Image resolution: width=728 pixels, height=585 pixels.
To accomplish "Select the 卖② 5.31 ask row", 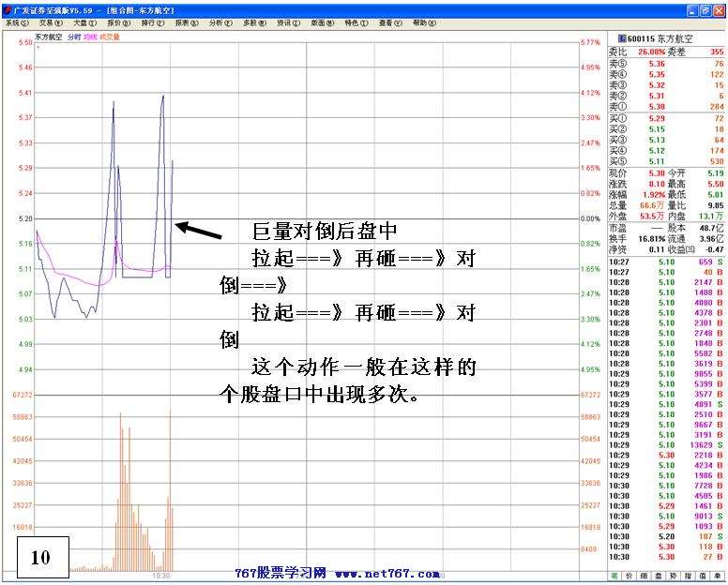I will coord(666,96).
